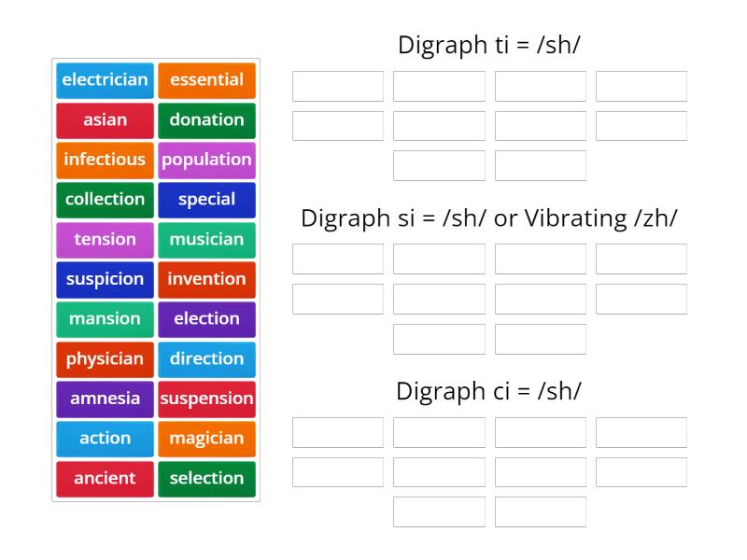This screenshot has width=747, height=560.
Task: Click the 'mansion' word card
Action: pos(105,319)
